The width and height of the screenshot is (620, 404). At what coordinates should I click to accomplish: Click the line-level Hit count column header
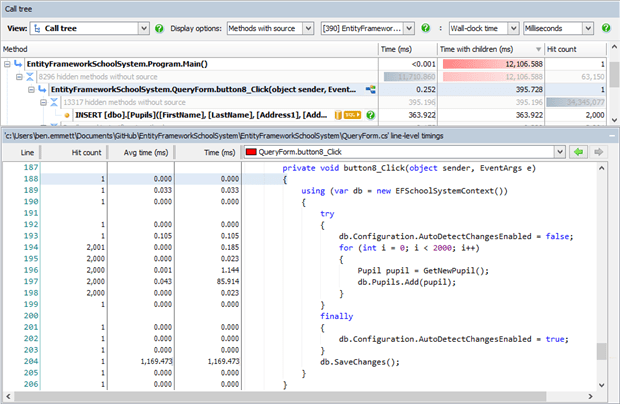[x=74, y=153]
